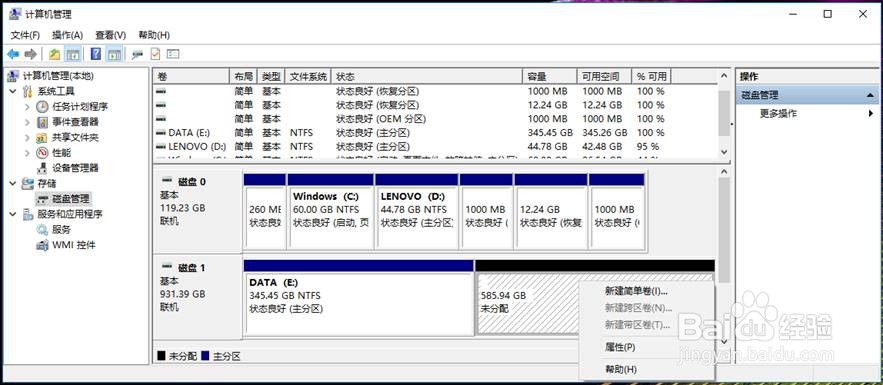
Task: Click the 磁盘 1 disk icon
Action: [x=167, y=267]
